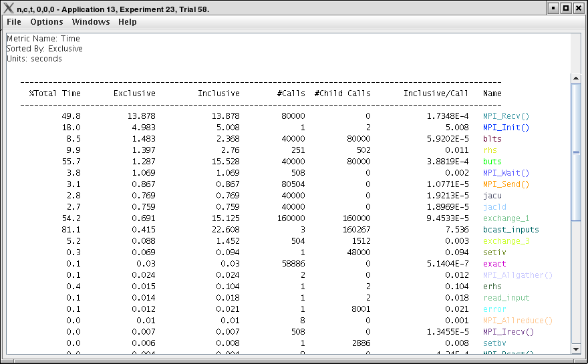Click the jacu function name
This screenshot has width=588, height=364.
492,196
